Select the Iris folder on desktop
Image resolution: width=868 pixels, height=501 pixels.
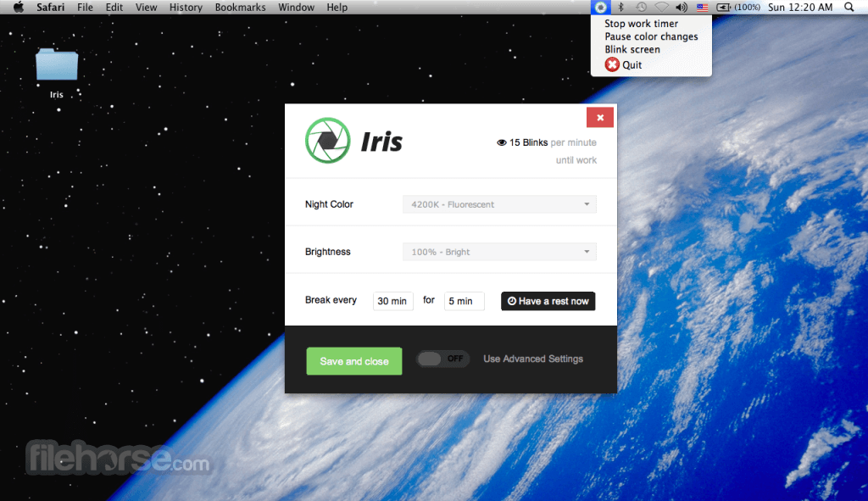(57, 73)
